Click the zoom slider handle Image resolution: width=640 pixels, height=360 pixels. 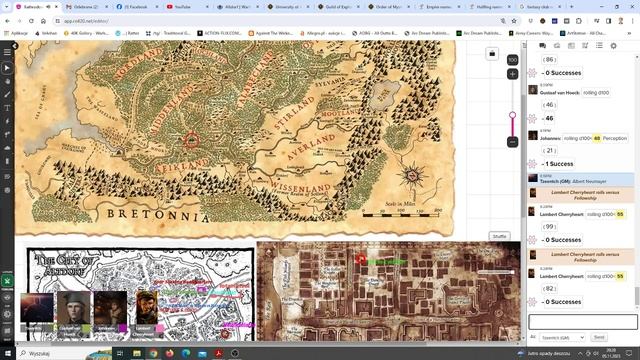point(513,115)
